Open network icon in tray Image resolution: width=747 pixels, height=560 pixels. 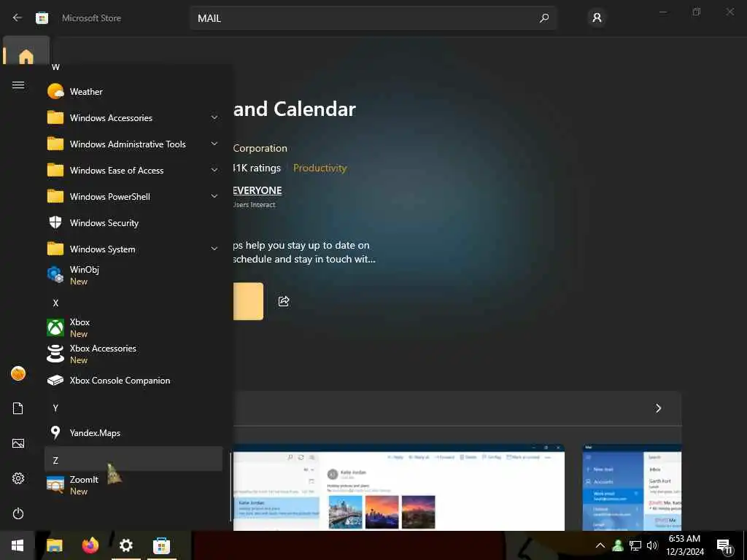635,545
